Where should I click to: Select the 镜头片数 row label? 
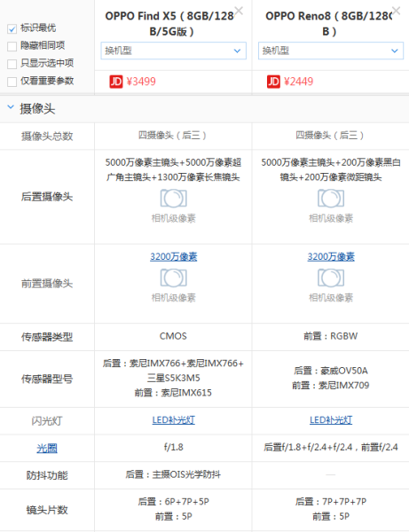tap(47, 510)
